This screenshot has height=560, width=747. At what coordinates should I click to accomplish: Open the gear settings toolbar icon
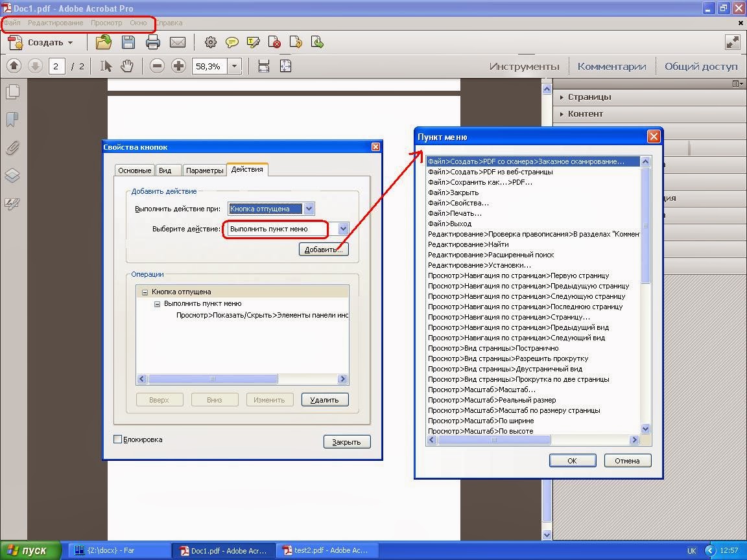211,42
